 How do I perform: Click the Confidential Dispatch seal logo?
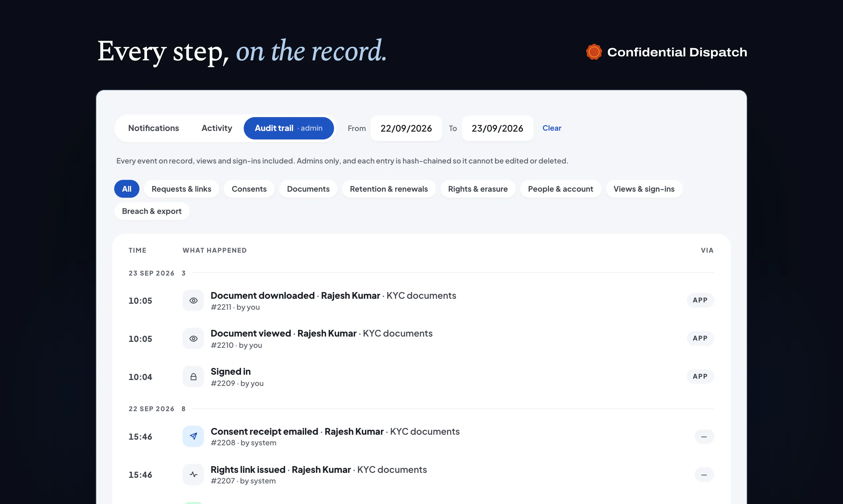pos(593,52)
